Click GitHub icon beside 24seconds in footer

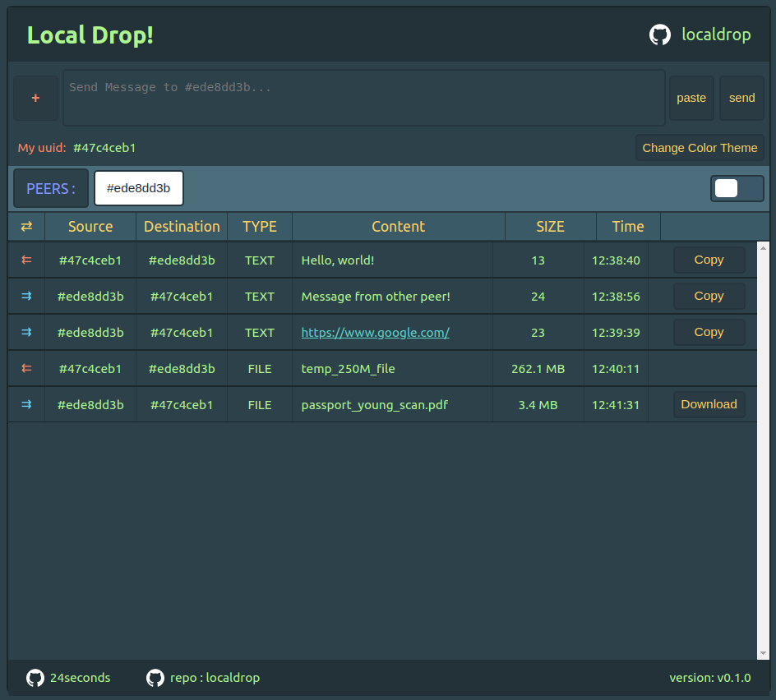coord(35,678)
